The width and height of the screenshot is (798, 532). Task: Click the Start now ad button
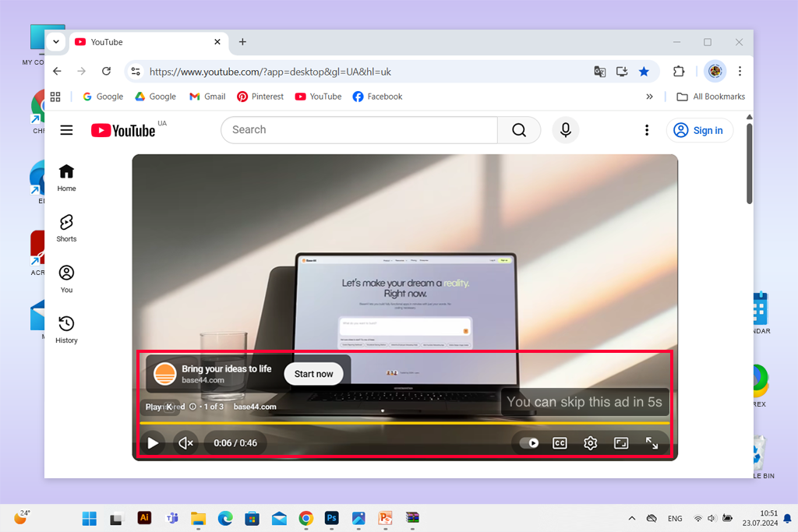(x=313, y=374)
